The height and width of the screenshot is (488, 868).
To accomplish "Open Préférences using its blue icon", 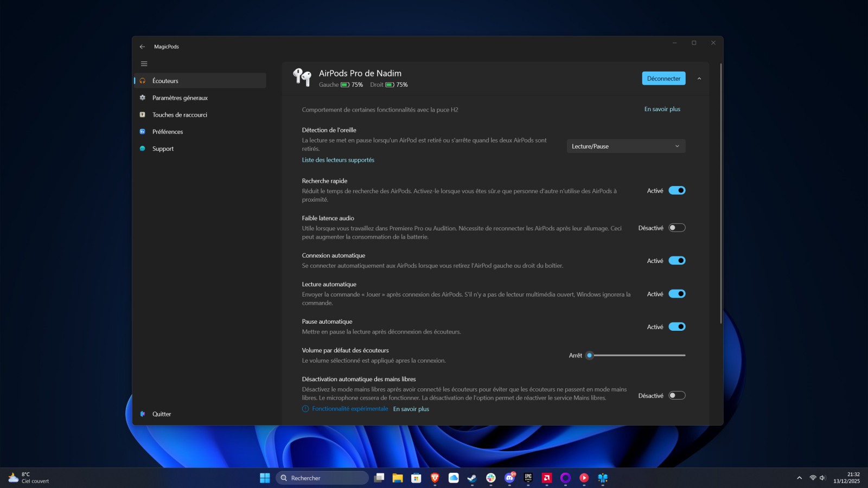I will click(x=142, y=131).
